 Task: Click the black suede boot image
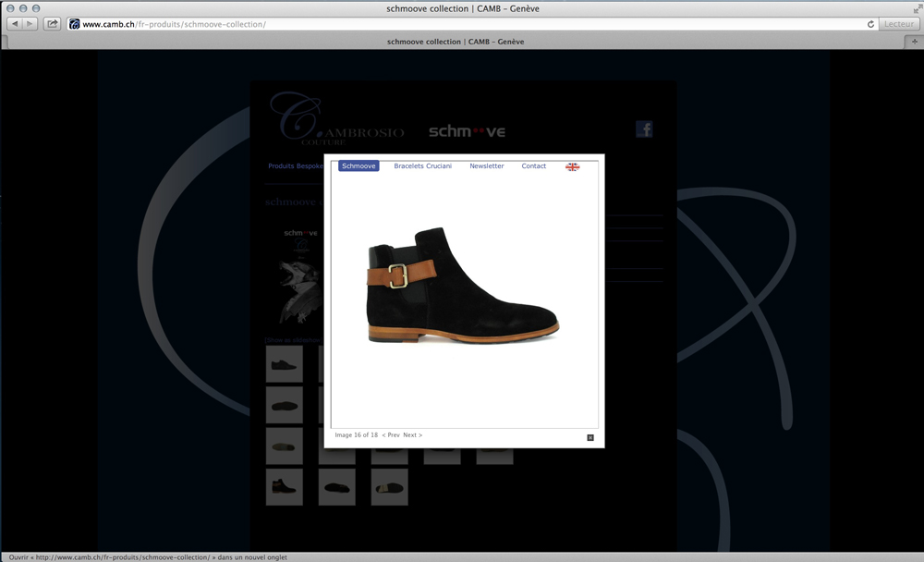[x=463, y=286]
